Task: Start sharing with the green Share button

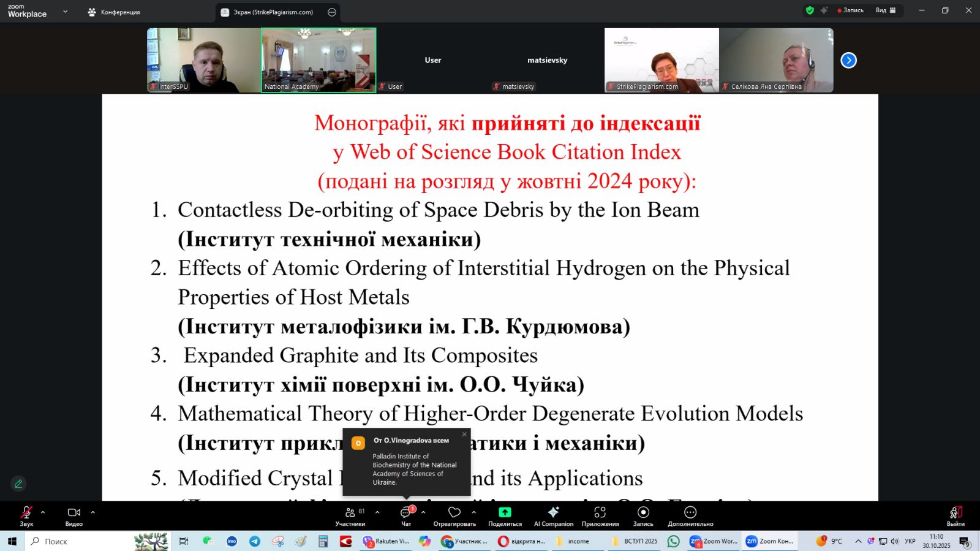Action: click(505, 512)
